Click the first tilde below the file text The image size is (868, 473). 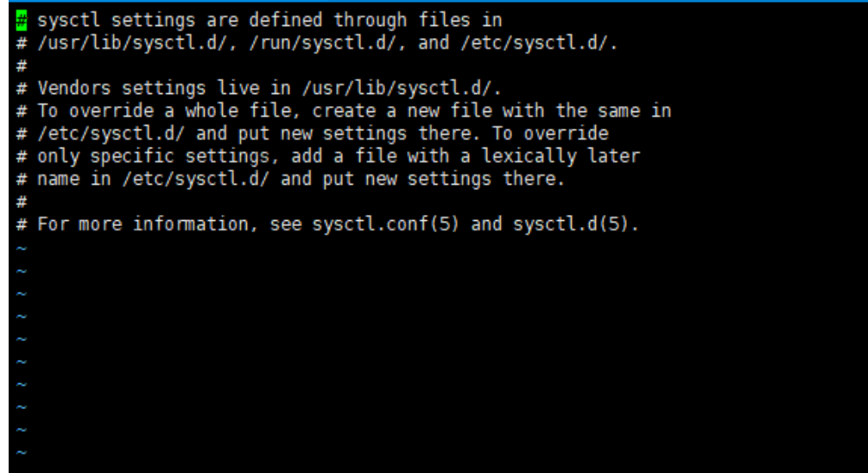pyautogui.click(x=22, y=248)
